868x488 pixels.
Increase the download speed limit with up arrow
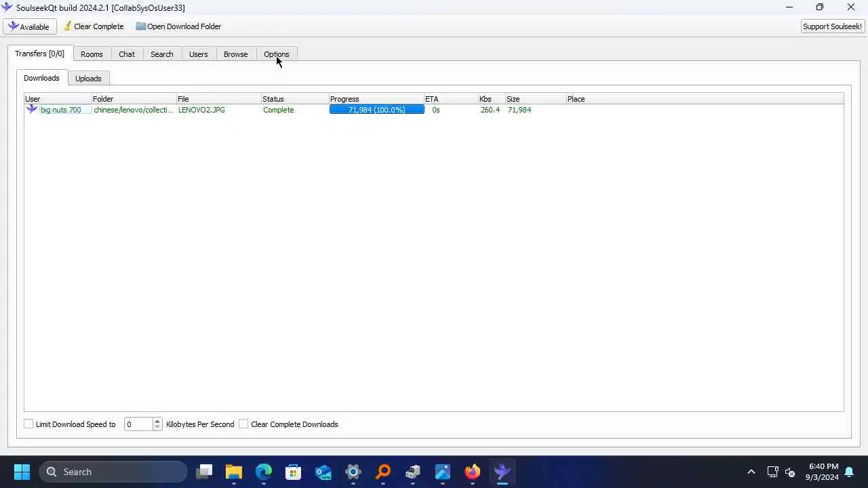tap(157, 421)
